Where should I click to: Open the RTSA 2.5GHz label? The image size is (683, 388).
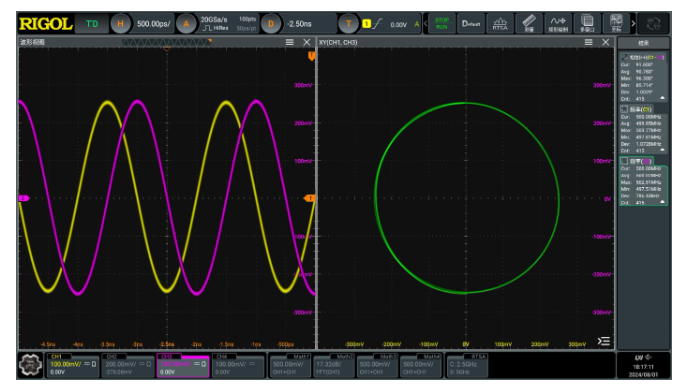click(x=467, y=365)
